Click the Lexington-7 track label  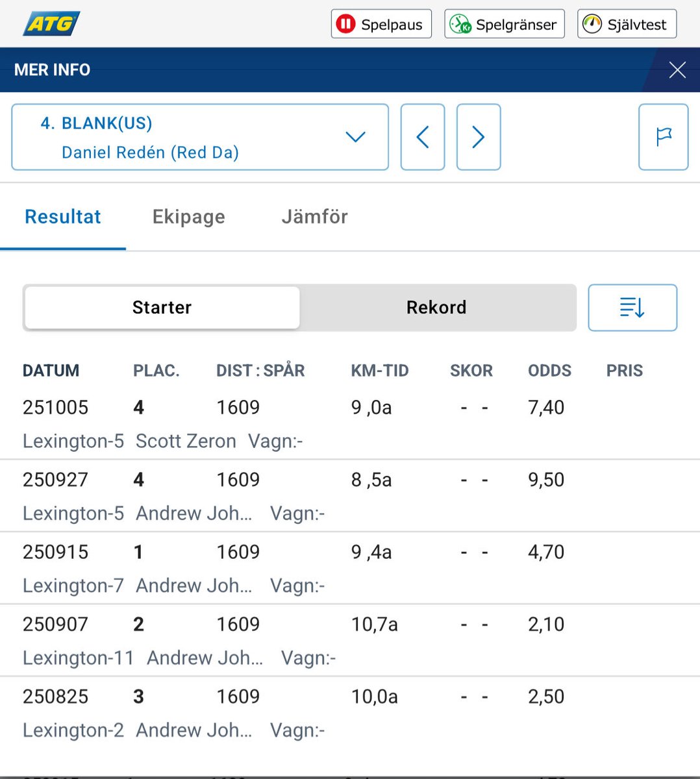73,586
